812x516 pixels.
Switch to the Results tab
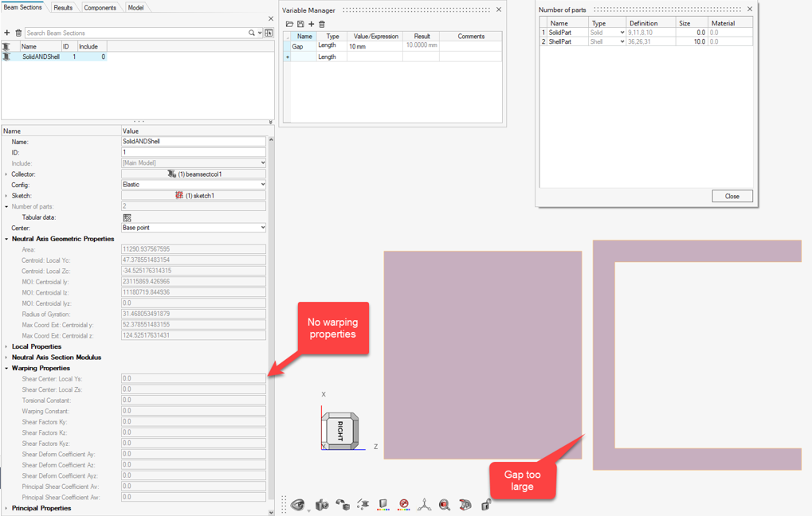click(63, 7)
